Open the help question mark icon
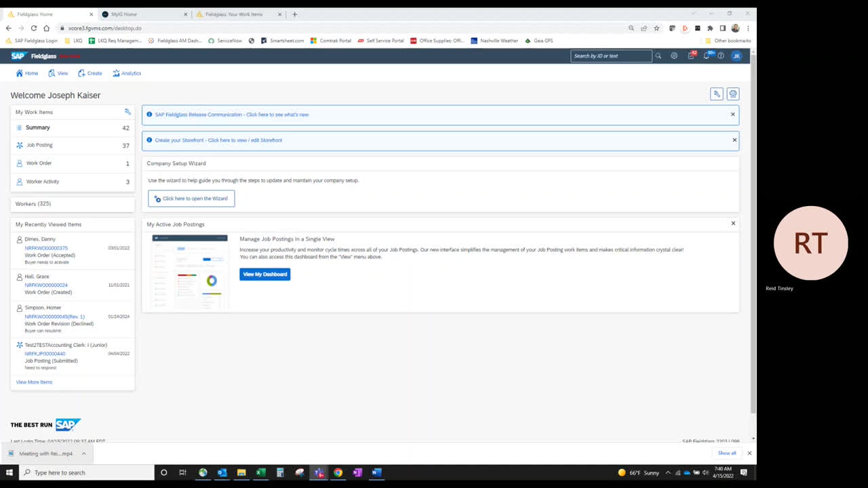 721,56
